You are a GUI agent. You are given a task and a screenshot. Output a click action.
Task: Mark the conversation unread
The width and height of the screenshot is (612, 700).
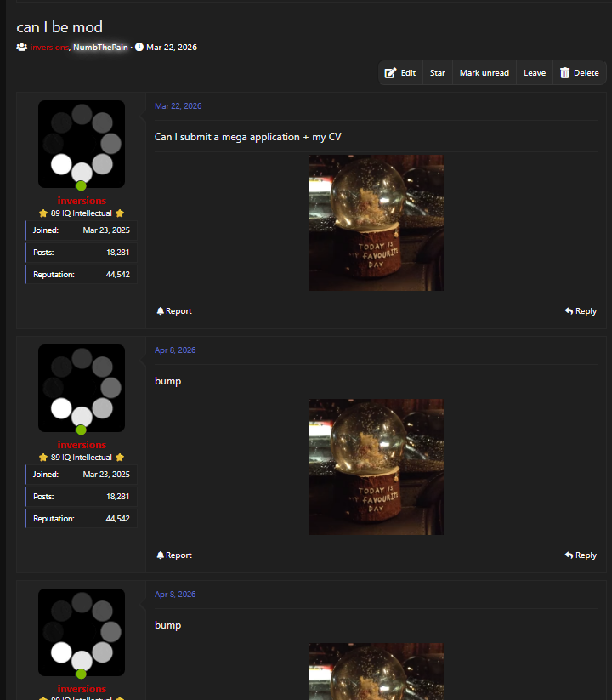click(x=484, y=73)
